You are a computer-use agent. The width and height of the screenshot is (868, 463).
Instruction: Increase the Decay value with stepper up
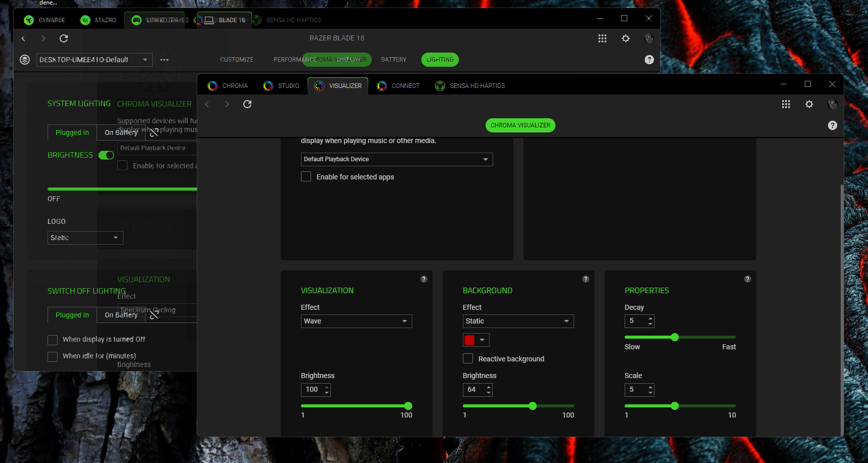tap(650, 318)
